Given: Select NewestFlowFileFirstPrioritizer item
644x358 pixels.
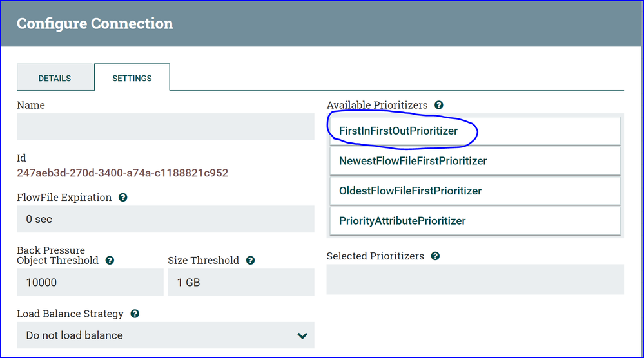Looking at the screenshot, I should click(x=413, y=161).
